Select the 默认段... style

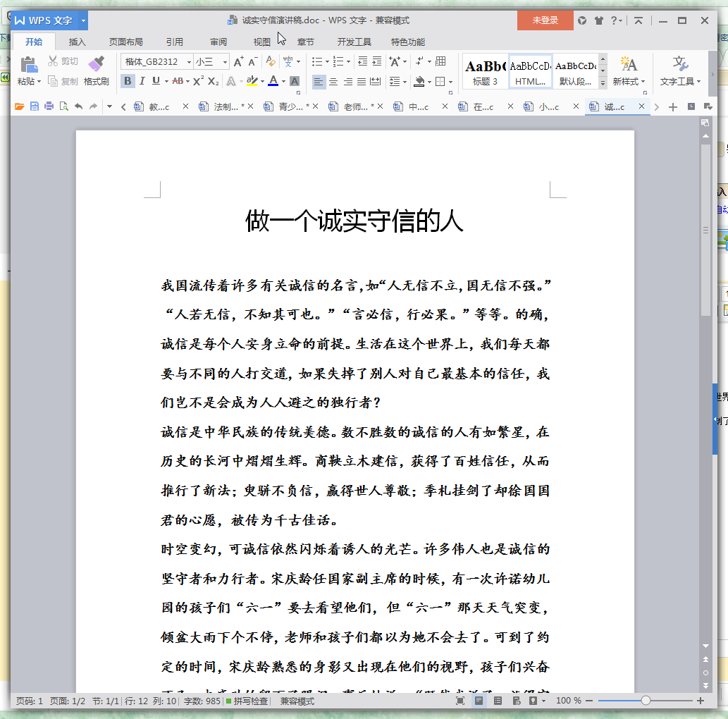pyautogui.click(x=576, y=73)
